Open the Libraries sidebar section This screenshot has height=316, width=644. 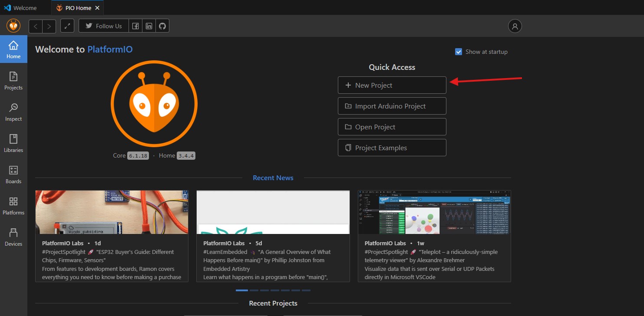pos(13,143)
